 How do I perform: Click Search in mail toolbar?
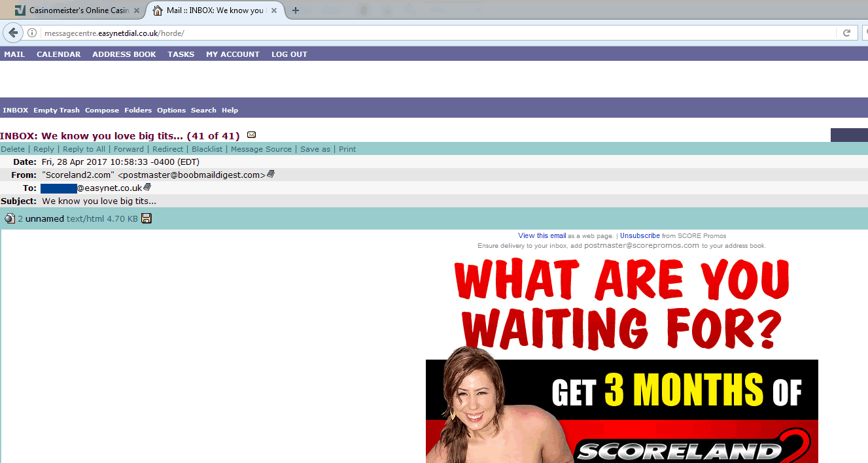(203, 110)
